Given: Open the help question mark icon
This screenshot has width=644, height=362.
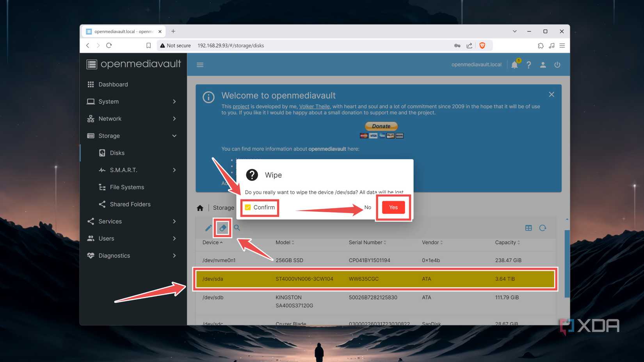Looking at the screenshot, I should (528, 65).
